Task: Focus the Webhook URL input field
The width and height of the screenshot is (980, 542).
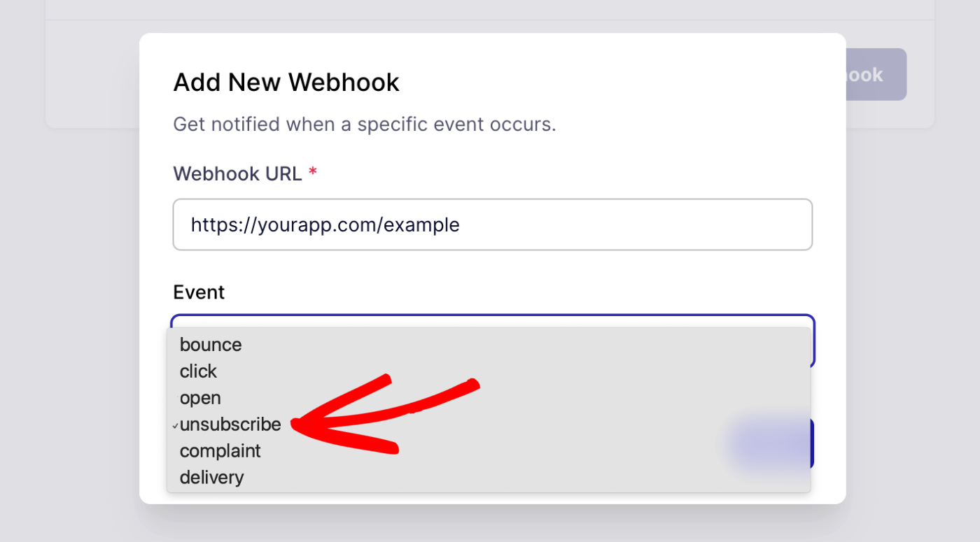Action: coord(492,224)
